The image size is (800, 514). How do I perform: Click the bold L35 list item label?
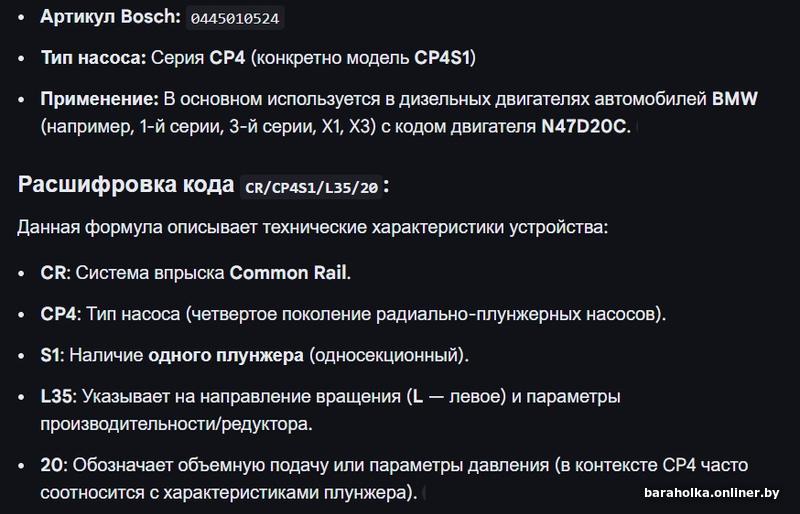click(58, 396)
